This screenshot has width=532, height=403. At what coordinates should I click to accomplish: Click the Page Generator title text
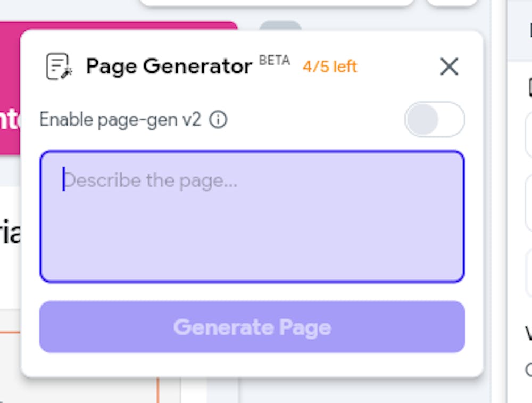[169, 67]
